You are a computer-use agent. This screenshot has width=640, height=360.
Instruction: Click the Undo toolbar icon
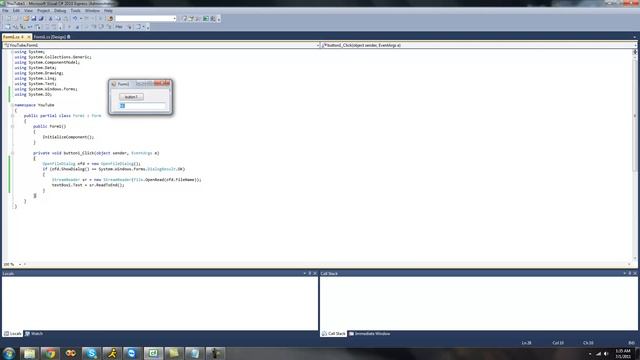pyautogui.click(x=75, y=18)
